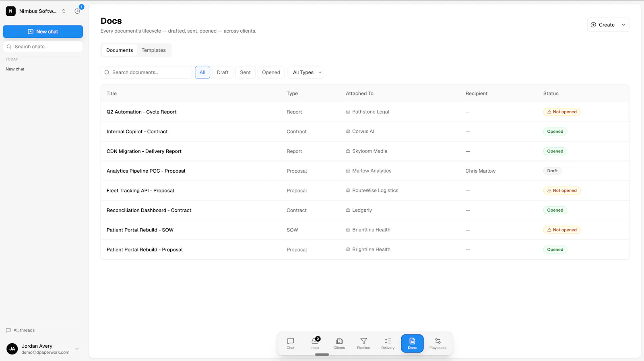Click the search icon in Search chats

(x=9, y=47)
